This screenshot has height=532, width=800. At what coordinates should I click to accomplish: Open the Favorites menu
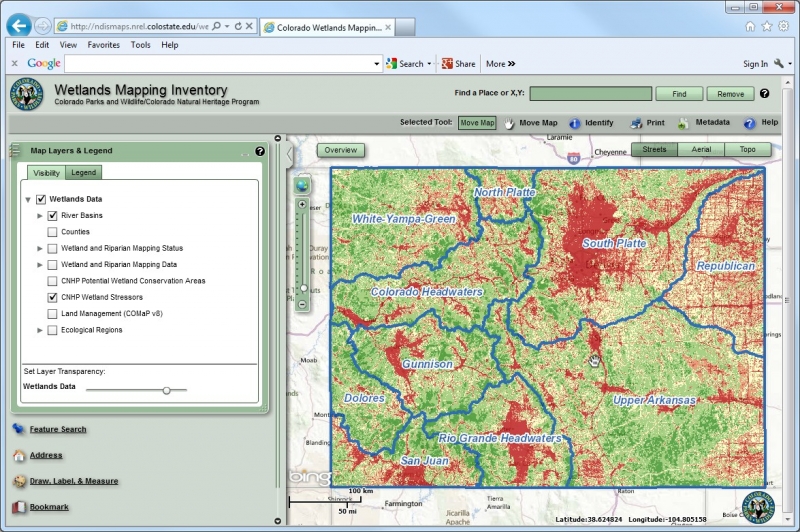[103, 45]
